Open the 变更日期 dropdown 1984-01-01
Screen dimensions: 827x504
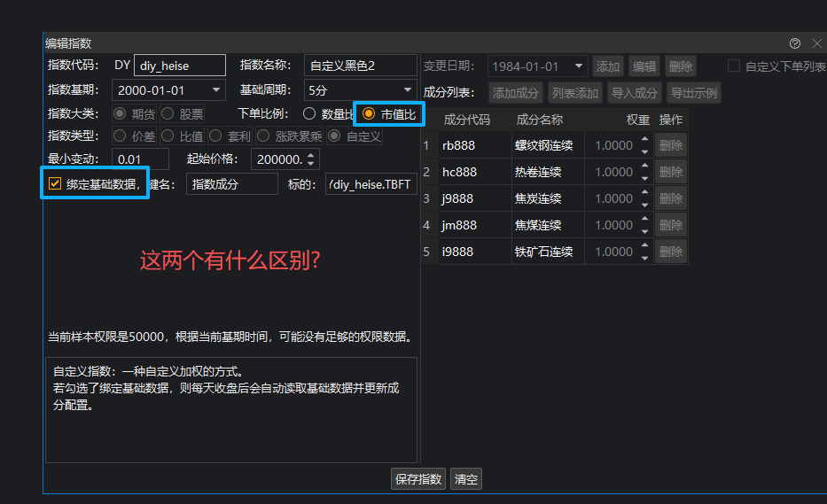coord(579,66)
